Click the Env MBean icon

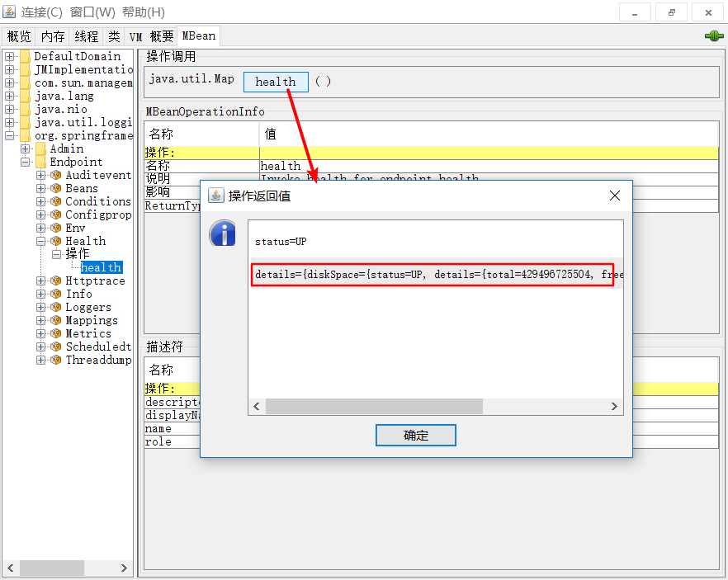point(56,228)
